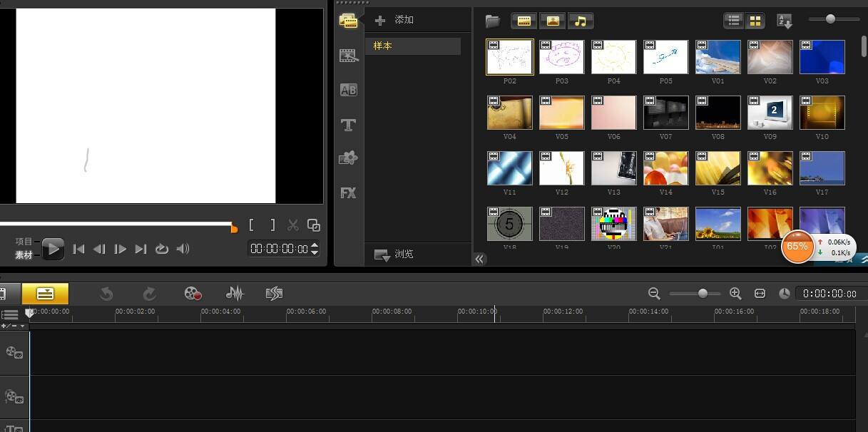
Task: Toggle photo display filter in library
Action: 553,21
